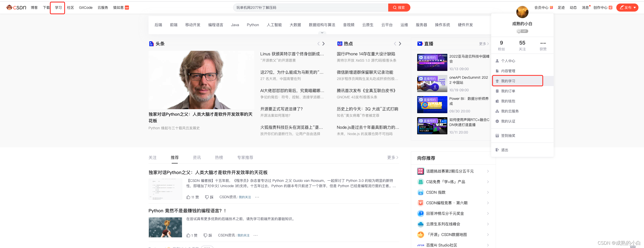Open the 猿如意 icon badge in the navbar

point(127,8)
